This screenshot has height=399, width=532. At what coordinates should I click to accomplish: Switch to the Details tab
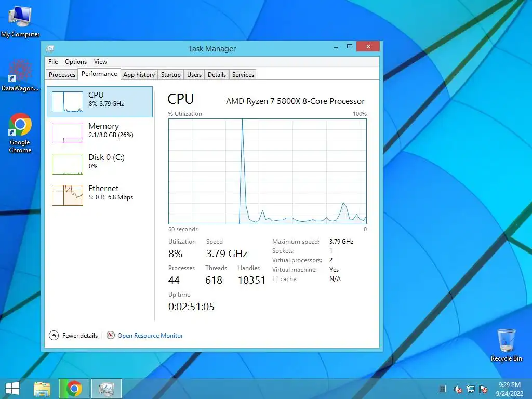click(x=217, y=75)
